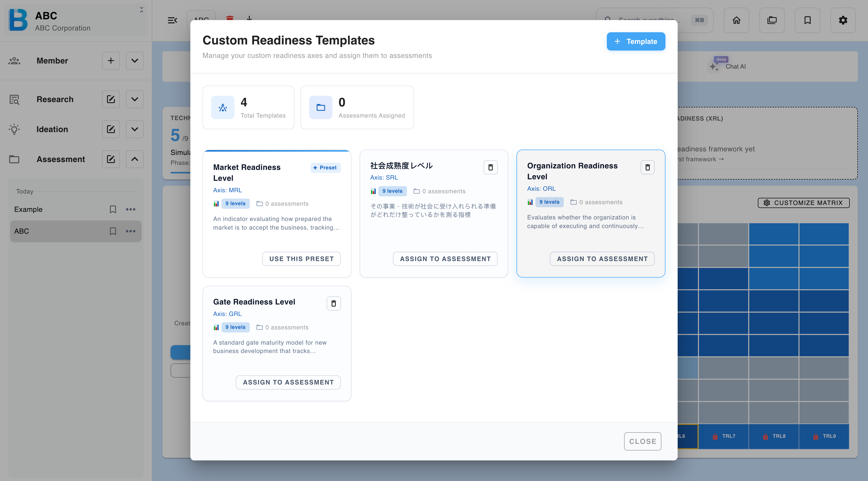Image resolution: width=868 pixels, height=481 pixels.
Task: Collapse the sidebar with menu icon
Action: coord(173,20)
